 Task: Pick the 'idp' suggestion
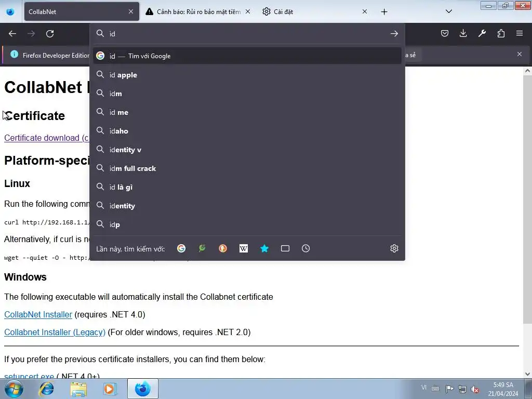(247, 224)
